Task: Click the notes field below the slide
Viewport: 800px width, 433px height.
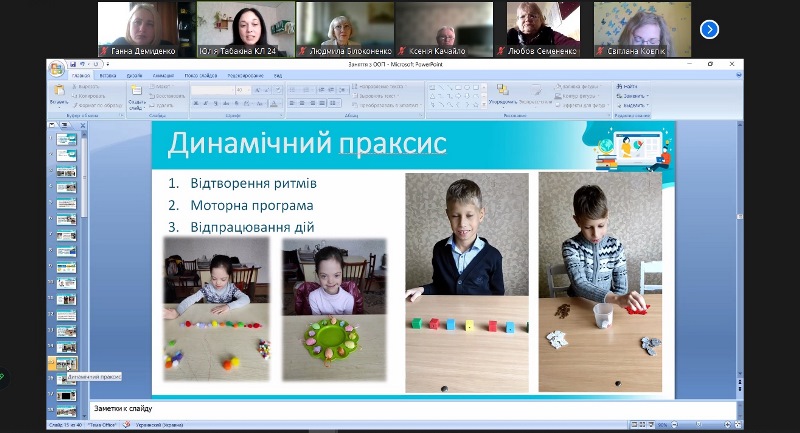Action: click(400, 409)
